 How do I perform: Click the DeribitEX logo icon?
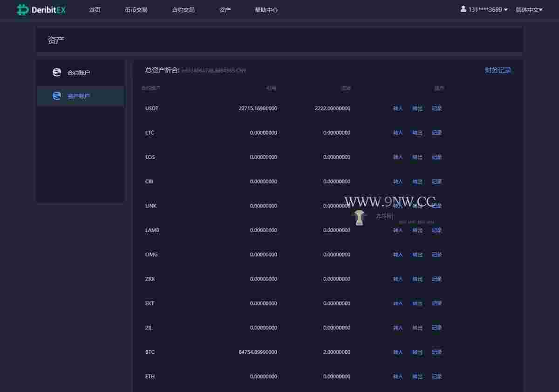(x=23, y=10)
